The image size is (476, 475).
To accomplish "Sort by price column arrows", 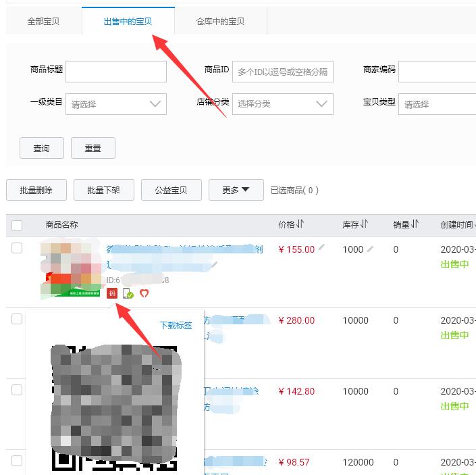I will click(300, 224).
